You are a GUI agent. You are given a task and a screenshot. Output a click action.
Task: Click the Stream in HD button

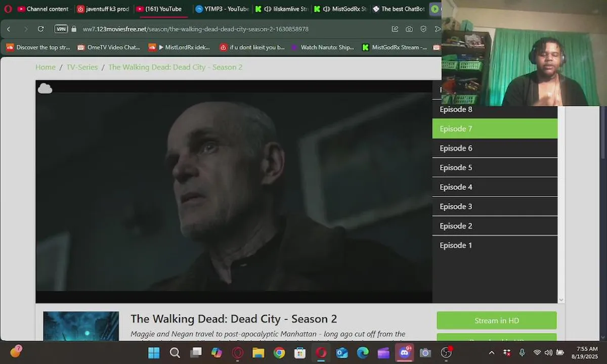pos(497,321)
